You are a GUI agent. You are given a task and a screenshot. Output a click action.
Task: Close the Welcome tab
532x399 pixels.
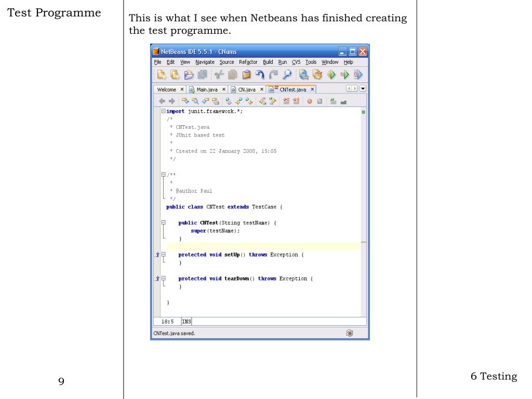pos(182,89)
